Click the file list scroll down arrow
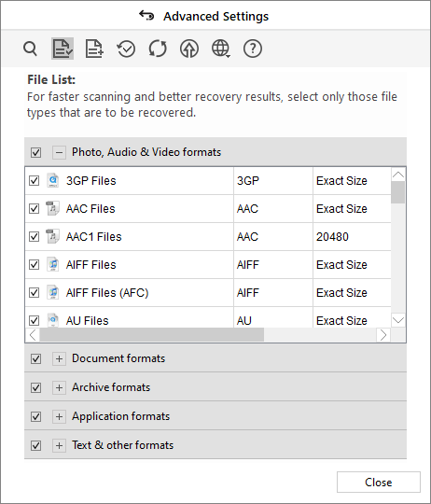 tap(398, 320)
